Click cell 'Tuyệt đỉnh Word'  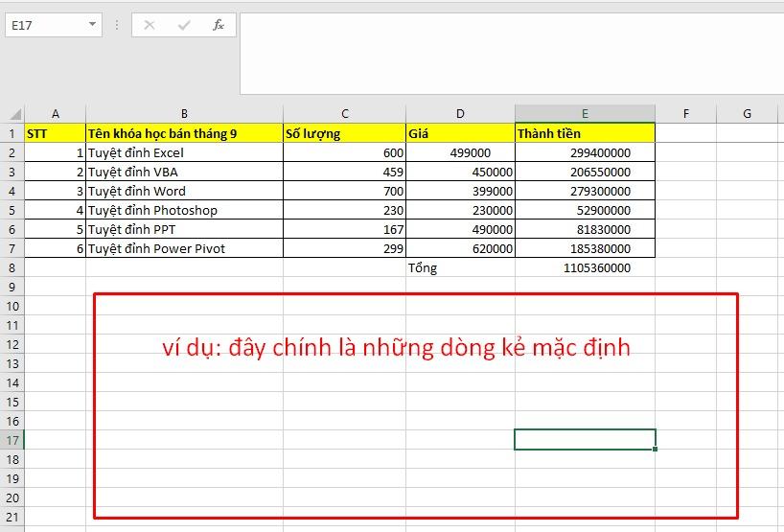(185, 191)
